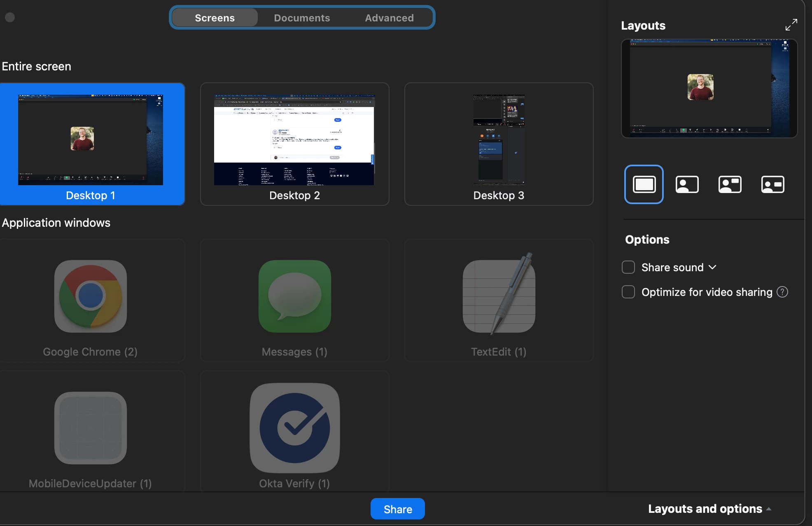Screen dimensions: 812x526
Task: Open the Share sound dropdown arrow
Action: 713,267
